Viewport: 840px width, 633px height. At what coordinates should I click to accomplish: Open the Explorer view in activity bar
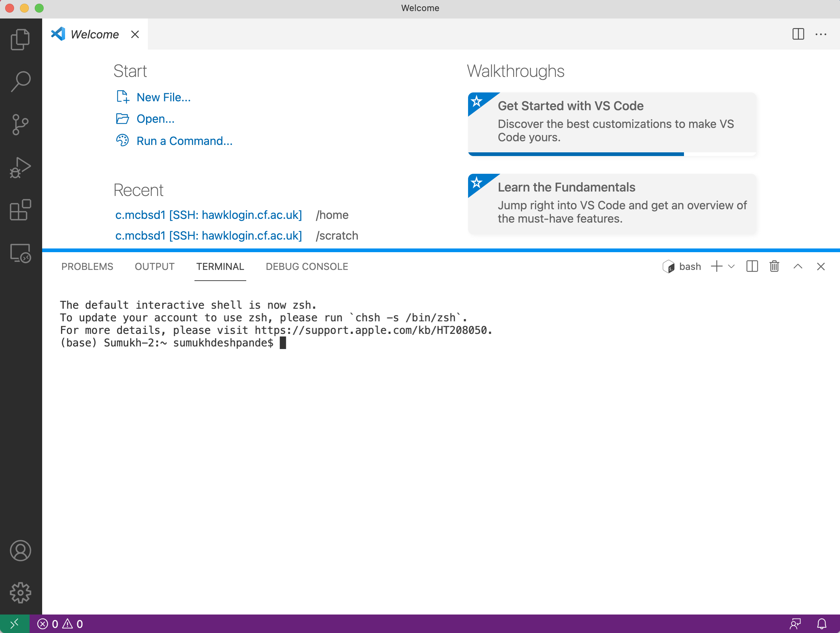(x=20, y=40)
